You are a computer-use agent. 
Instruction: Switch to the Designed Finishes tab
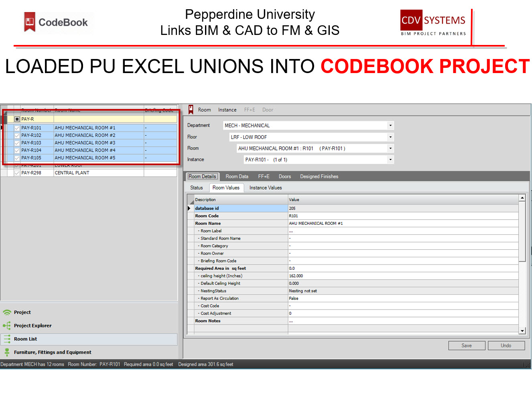[x=319, y=176]
